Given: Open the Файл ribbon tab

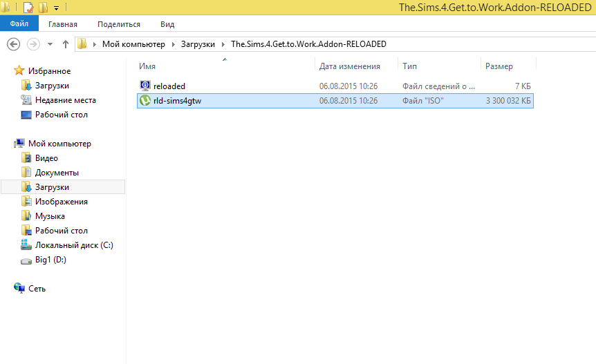Looking at the screenshot, I should [19, 24].
